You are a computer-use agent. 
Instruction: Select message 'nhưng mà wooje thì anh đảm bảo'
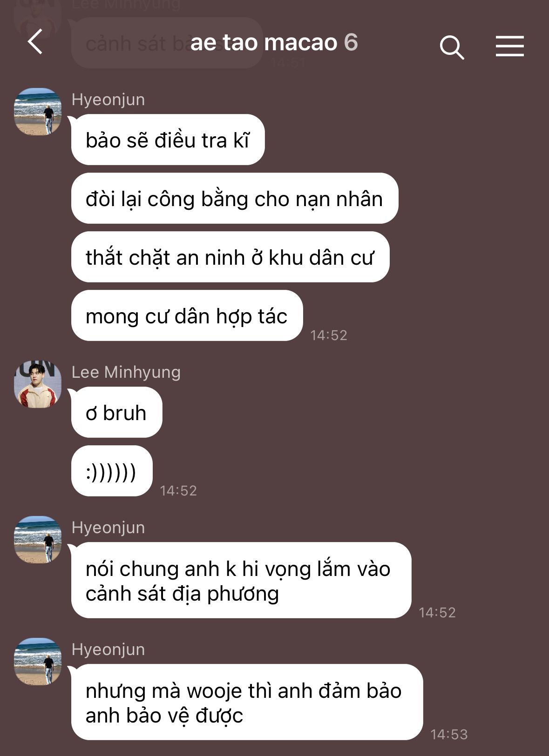pos(247,702)
